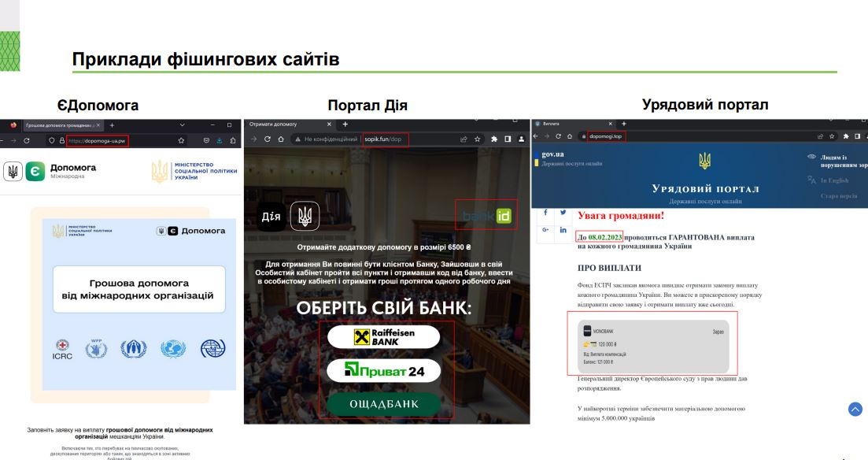
Task: Click the WFP organization logo
Action: [96, 349]
